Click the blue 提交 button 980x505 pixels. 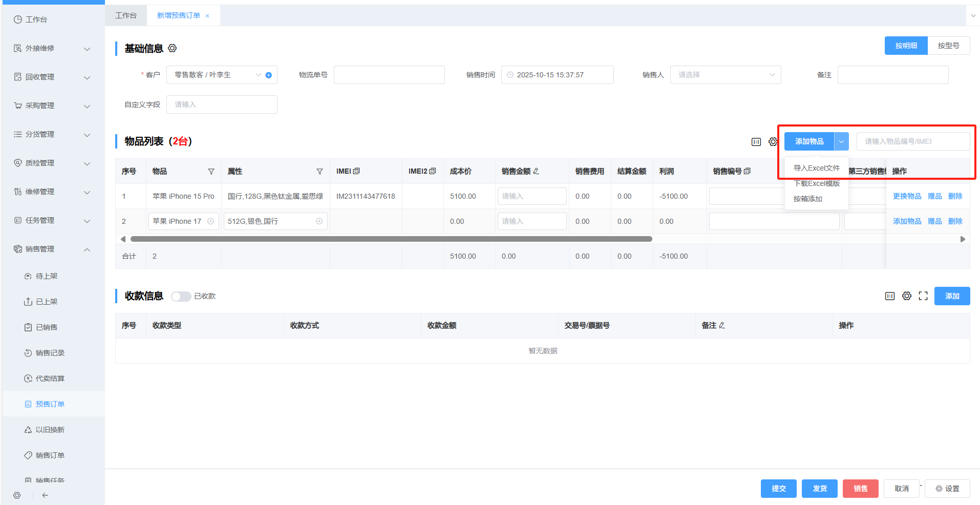click(778, 489)
